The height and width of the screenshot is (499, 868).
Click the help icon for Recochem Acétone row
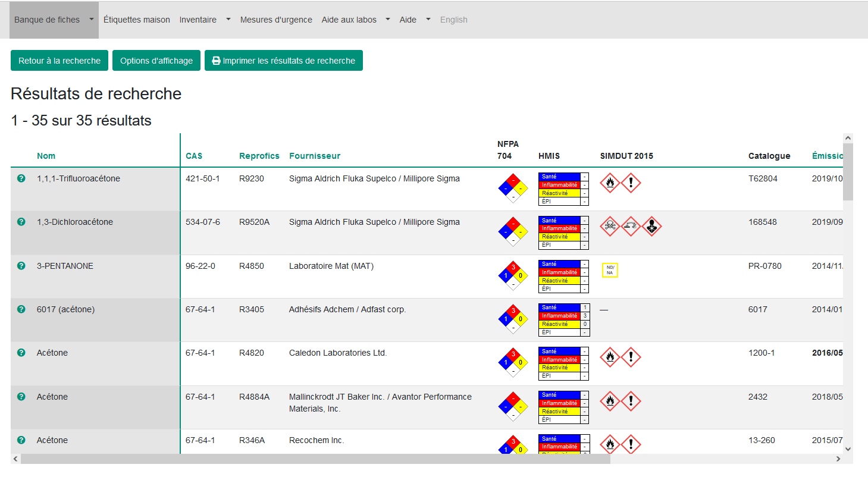tap(21, 440)
